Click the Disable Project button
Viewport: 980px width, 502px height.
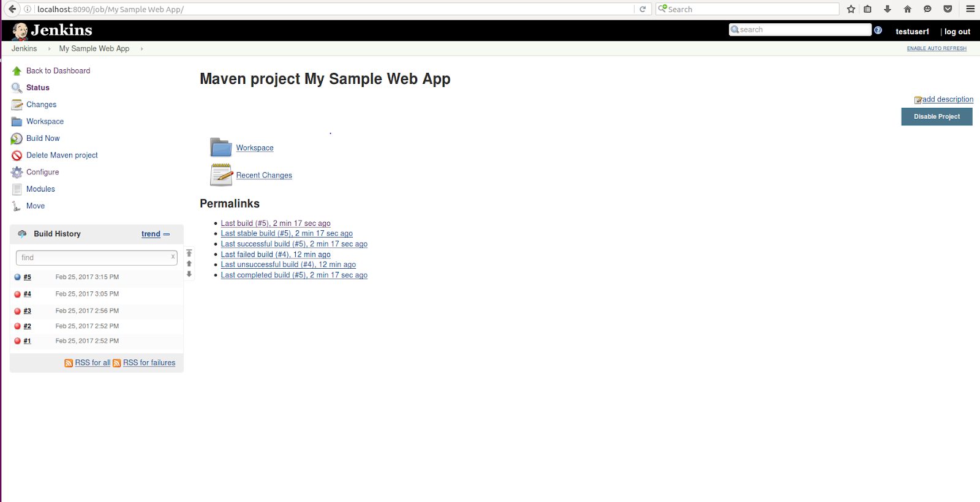[937, 117]
